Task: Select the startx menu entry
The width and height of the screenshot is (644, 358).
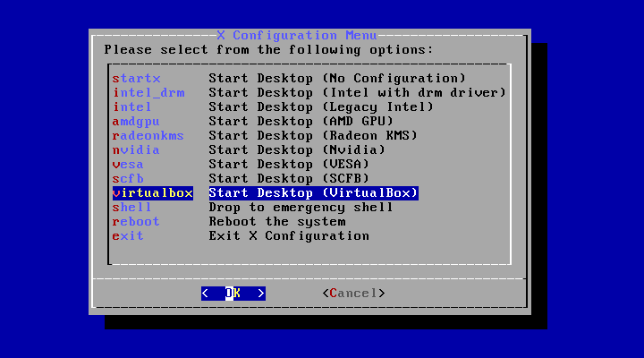Action: pyautogui.click(x=136, y=78)
